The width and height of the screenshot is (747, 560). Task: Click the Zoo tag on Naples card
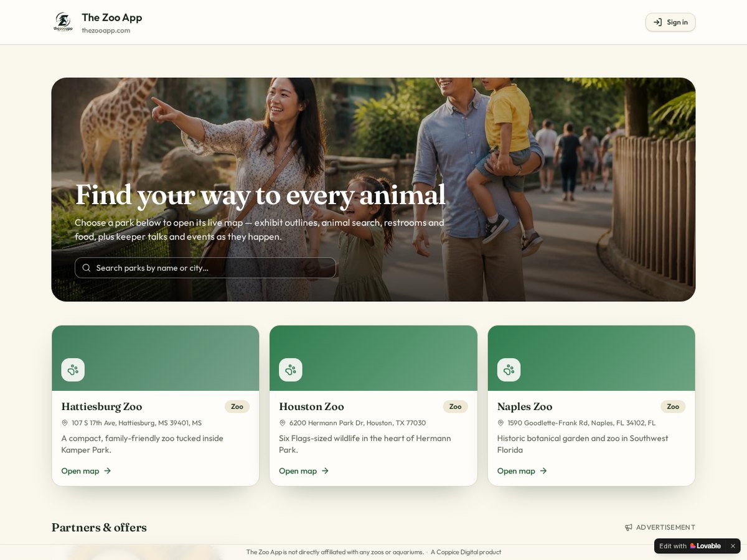[673, 406]
